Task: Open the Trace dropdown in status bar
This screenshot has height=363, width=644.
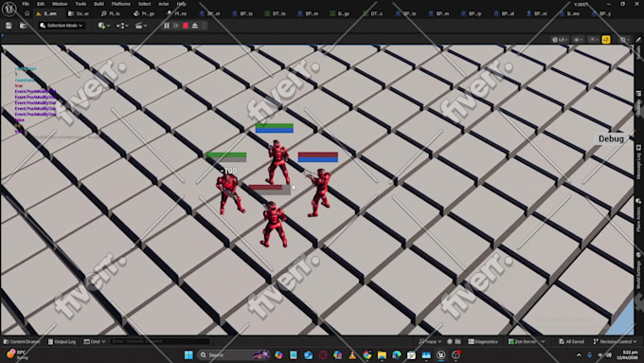Action: [x=430, y=341]
